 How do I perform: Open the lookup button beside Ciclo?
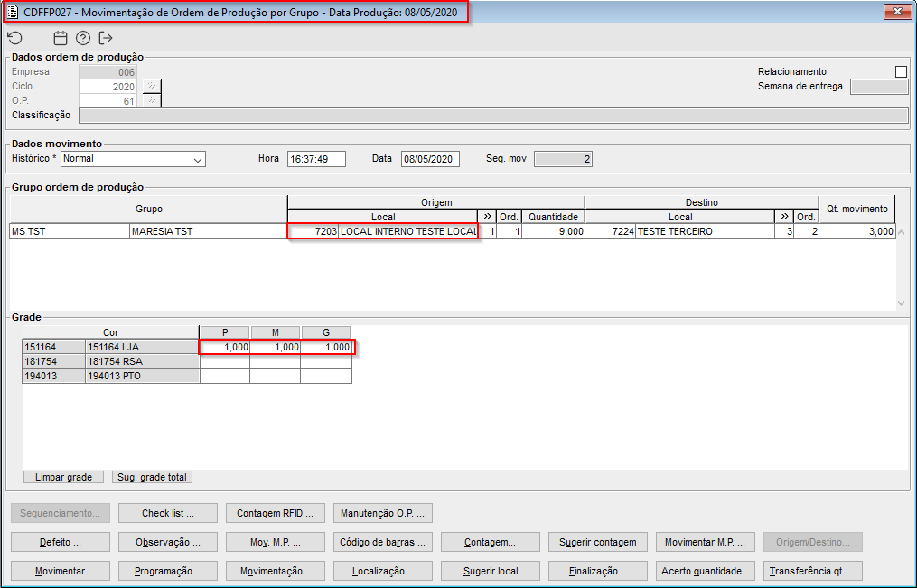click(152, 86)
